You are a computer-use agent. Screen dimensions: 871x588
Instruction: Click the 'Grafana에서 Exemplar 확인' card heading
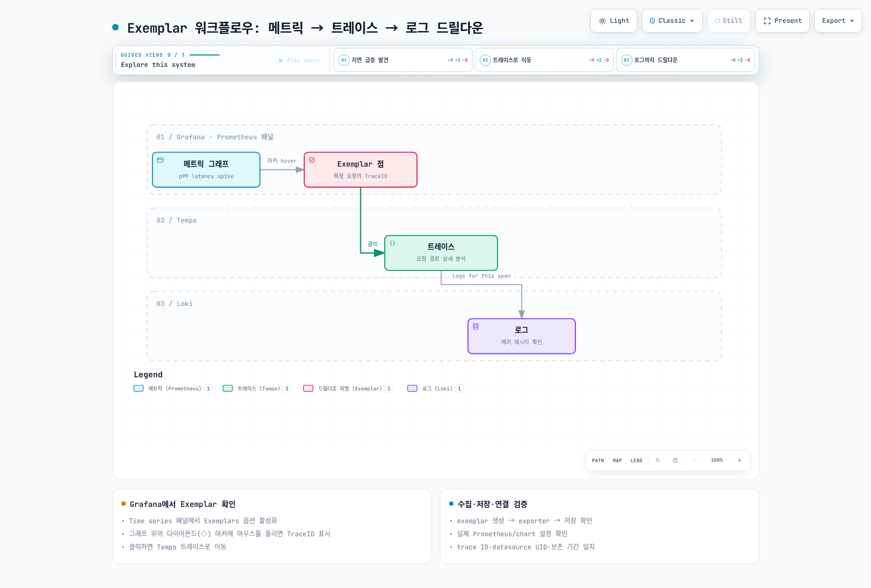(x=182, y=504)
